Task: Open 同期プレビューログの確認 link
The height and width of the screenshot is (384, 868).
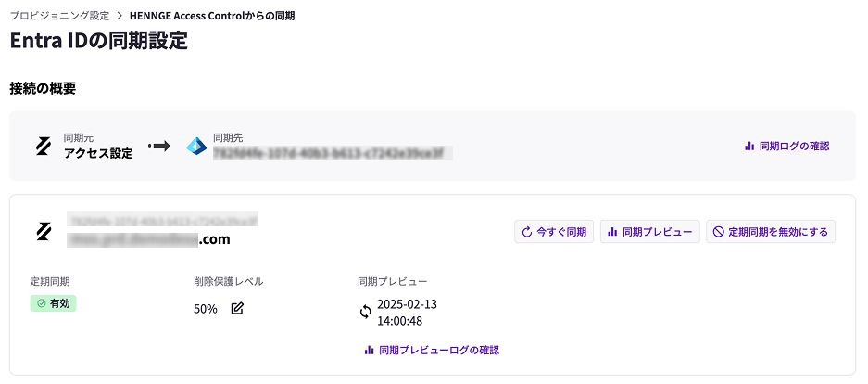Action: 432,351
